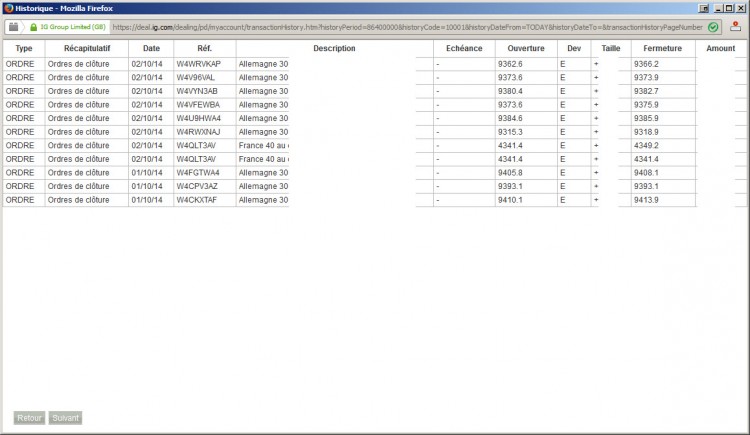This screenshot has height=435, width=750.
Task: Click opening price 9380.4
Action: pos(510,91)
